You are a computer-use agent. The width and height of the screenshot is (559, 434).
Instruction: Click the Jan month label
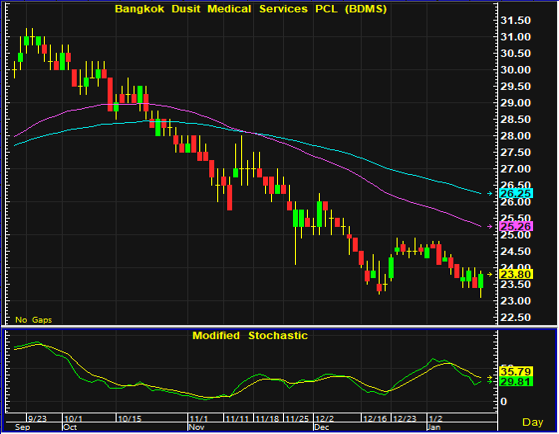(434, 427)
